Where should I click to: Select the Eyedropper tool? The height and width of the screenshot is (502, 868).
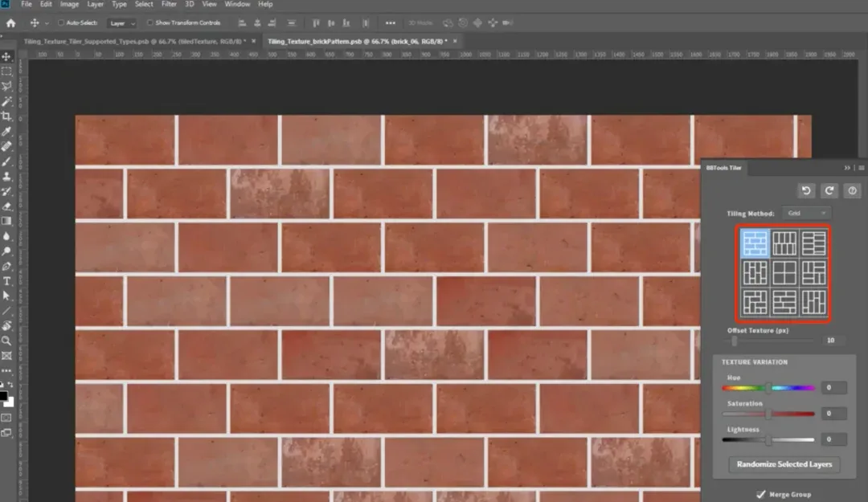pos(6,131)
